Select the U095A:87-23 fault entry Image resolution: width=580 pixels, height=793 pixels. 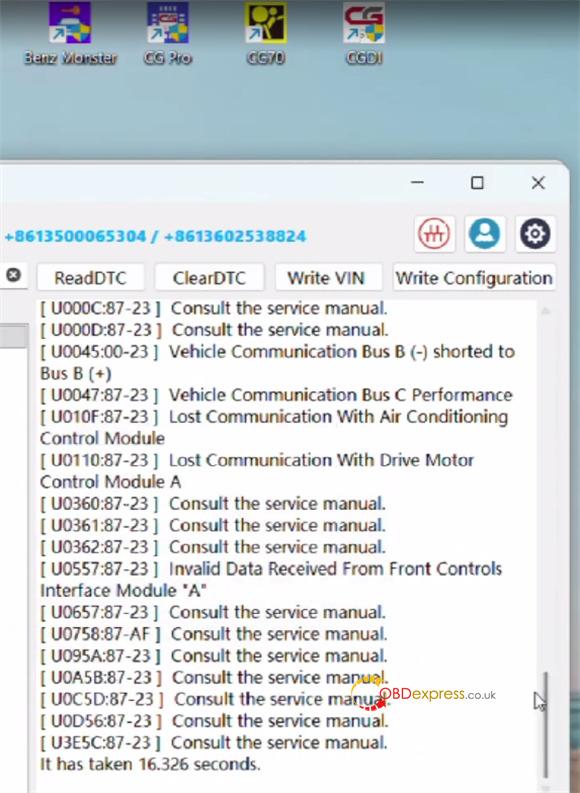pos(213,656)
